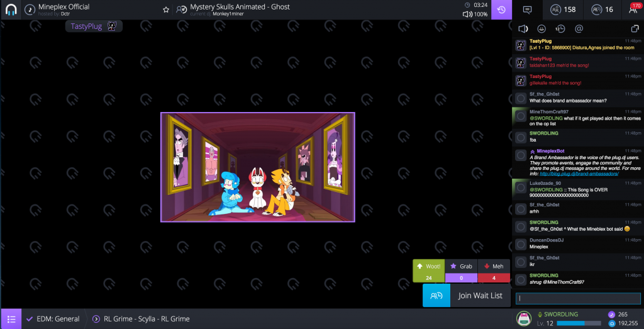Open the brand-ambassadors blog link
The image size is (644, 329).
579,174
